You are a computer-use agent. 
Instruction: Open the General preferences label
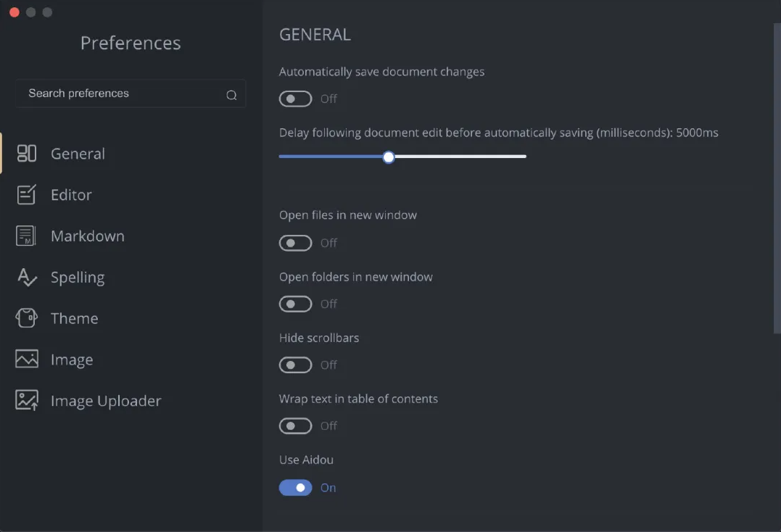click(x=78, y=154)
